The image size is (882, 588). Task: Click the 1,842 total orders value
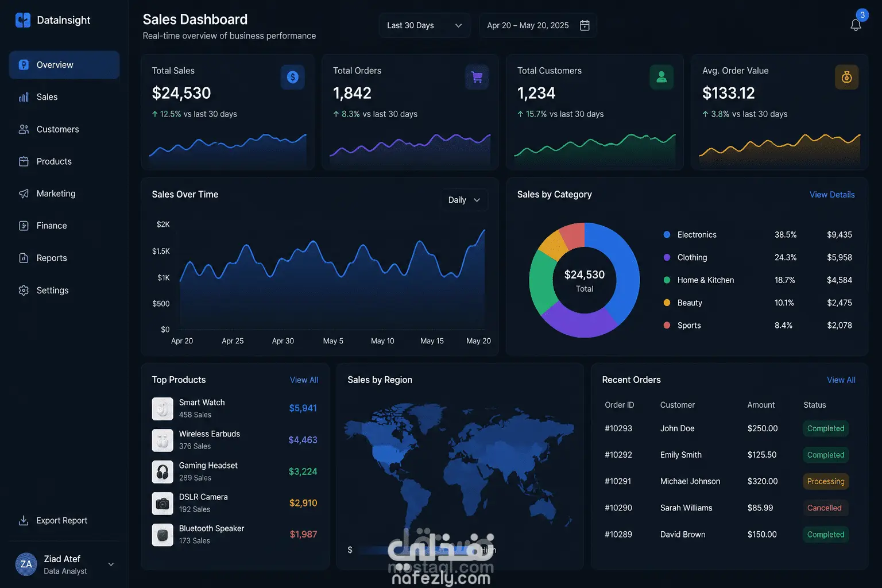pos(352,93)
